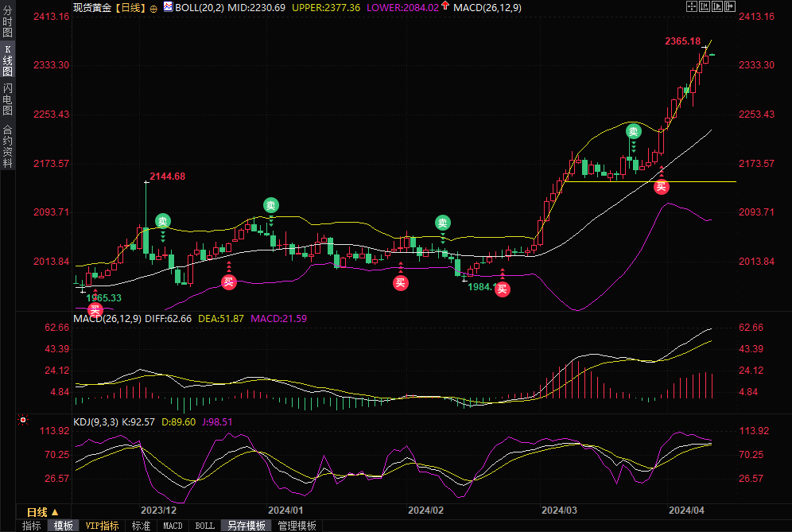This screenshot has height=532, width=792.
Task: Click the red 买 marker under 1965.33 label
Action: click(95, 309)
